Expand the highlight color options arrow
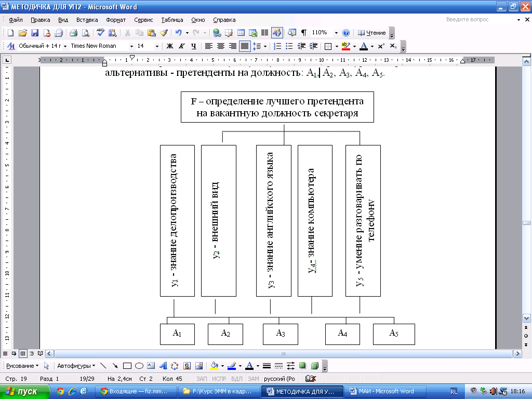 354,46
